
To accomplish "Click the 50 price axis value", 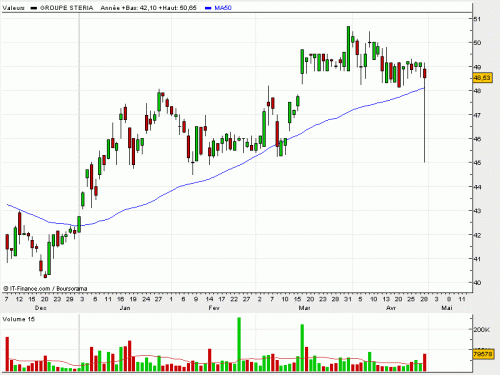I will point(477,43).
